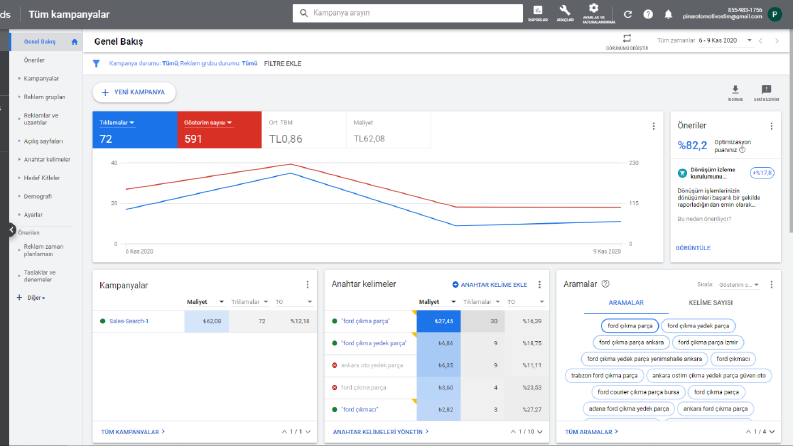Open TO column dropdown in Anahtar kelimeler

tap(542, 302)
